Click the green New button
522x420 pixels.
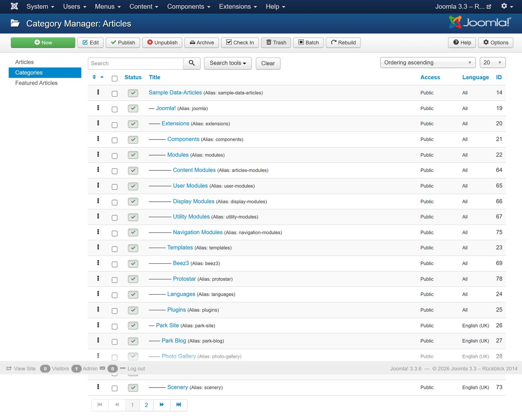(x=43, y=43)
